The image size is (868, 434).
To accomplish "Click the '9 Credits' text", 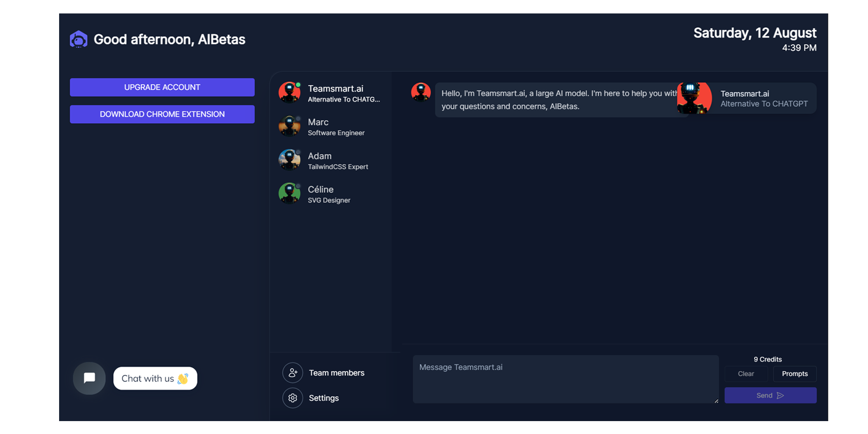I will pos(768,359).
